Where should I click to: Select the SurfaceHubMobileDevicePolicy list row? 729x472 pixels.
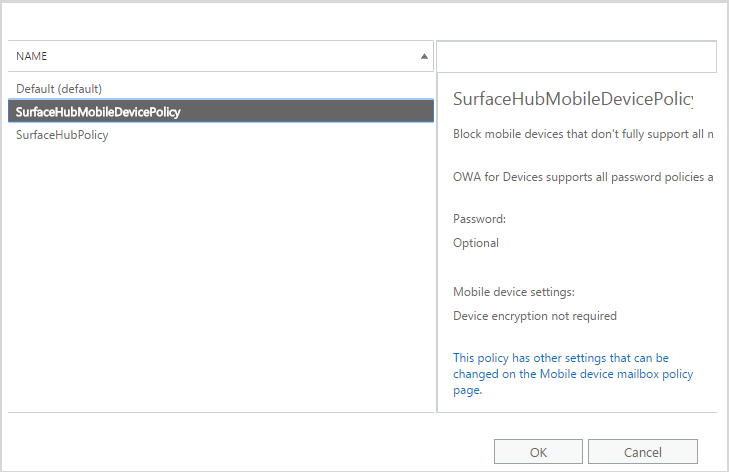98,112
